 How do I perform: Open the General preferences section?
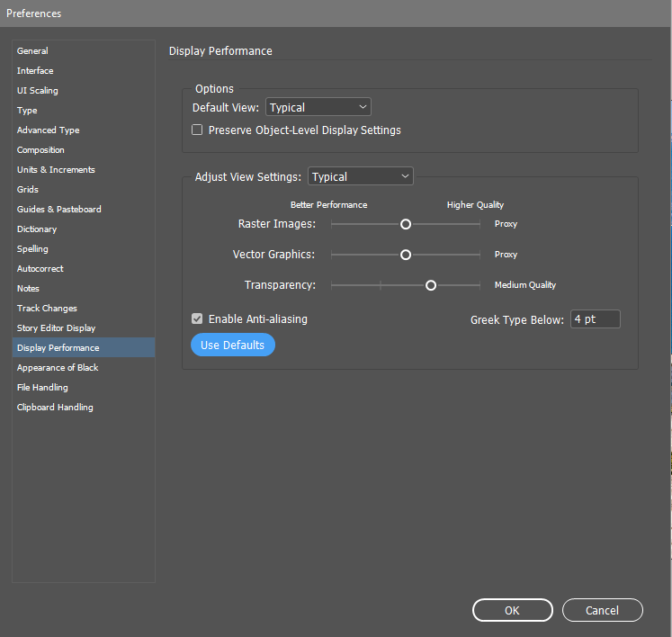click(x=32, y=51)
